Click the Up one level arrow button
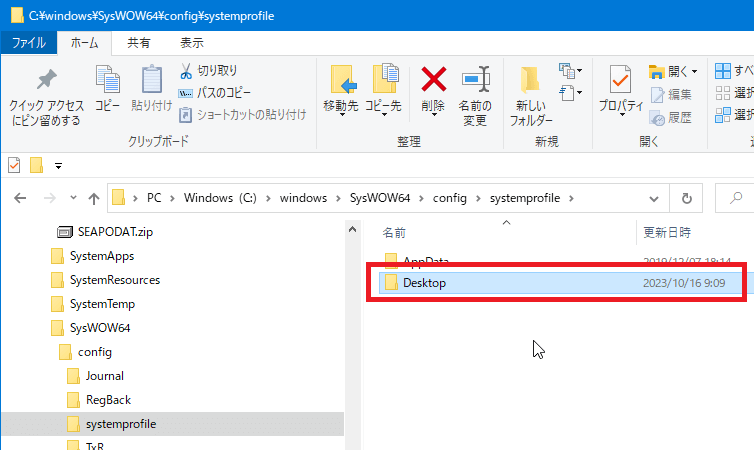The height and width of the screenshot is (450, 754). (94, 198)
